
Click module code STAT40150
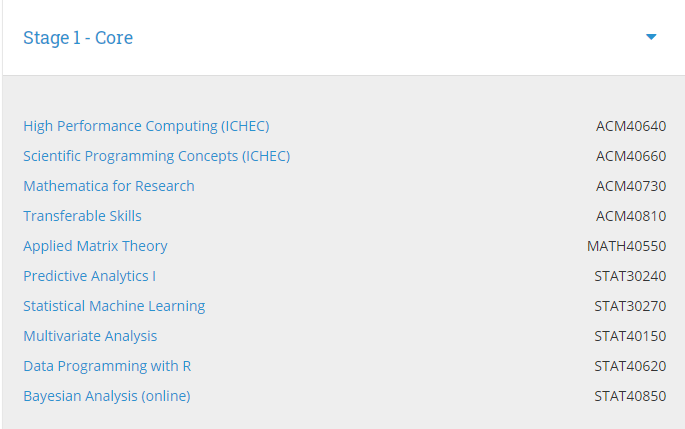630,336
